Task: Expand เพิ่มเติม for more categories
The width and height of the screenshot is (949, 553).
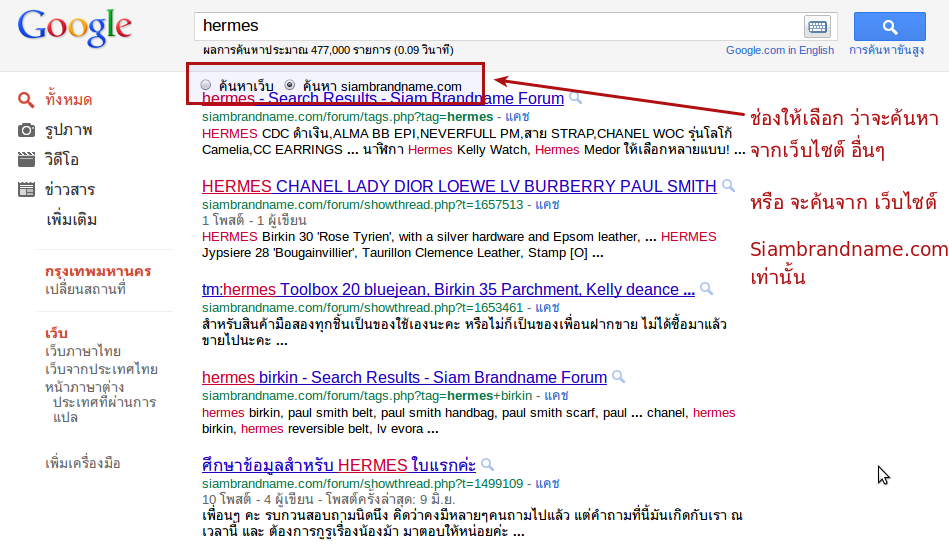Action: pyautogui.click(x=71, y=220)
